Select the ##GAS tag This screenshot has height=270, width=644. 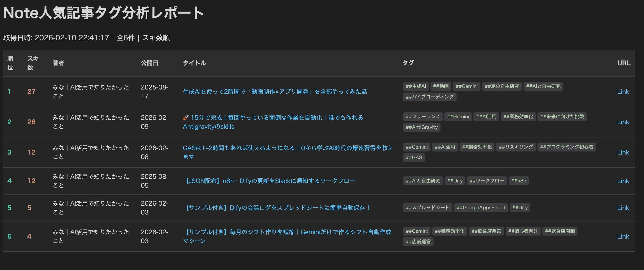(x=414, y=158)
